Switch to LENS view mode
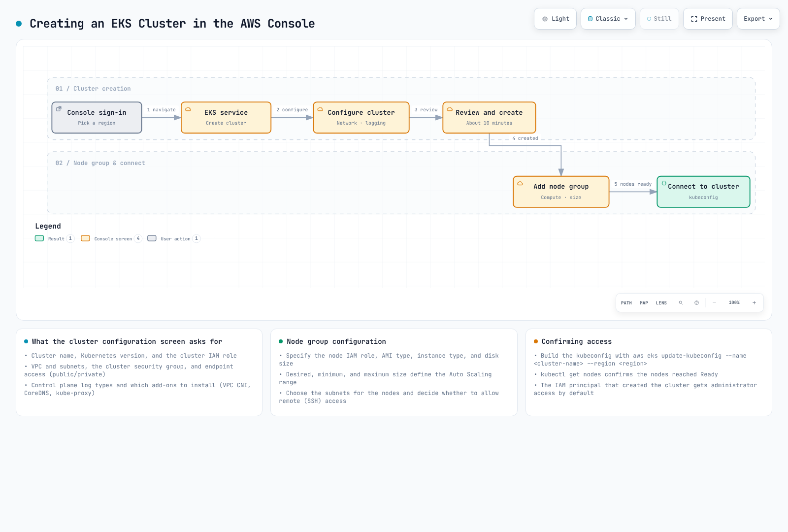 coord(661,303)
